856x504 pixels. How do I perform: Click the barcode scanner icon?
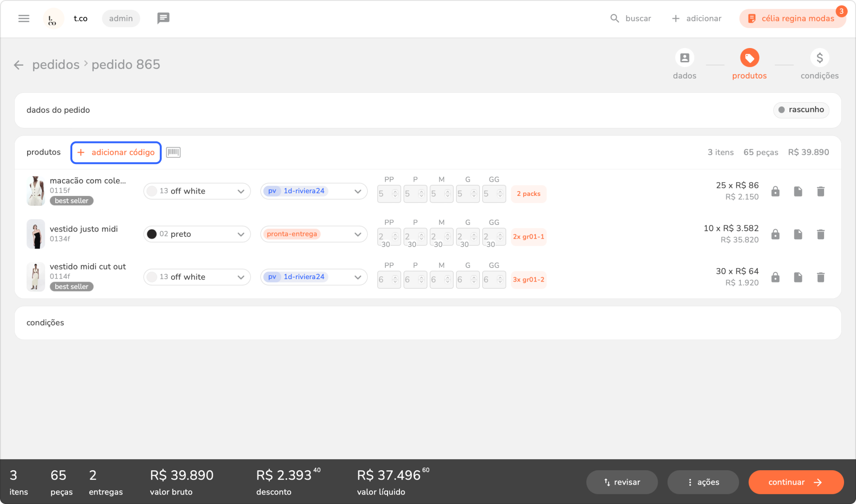tap(173, 152)
